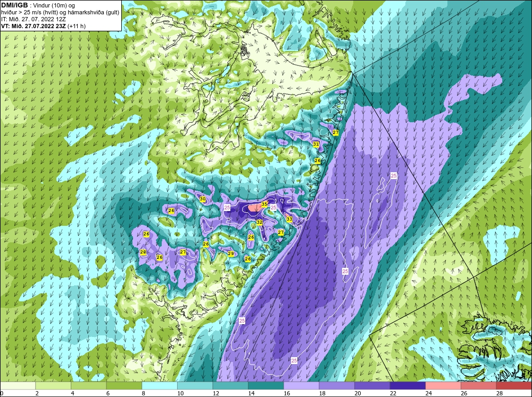This screenshot has height=397, width=532.
Task: Pick the 18–20 violet legend swatch
Action: [x=337, y=386]
